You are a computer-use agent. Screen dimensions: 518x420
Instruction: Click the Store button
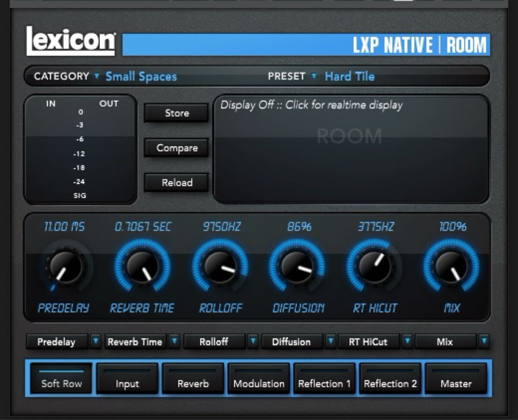coord(177,113)
